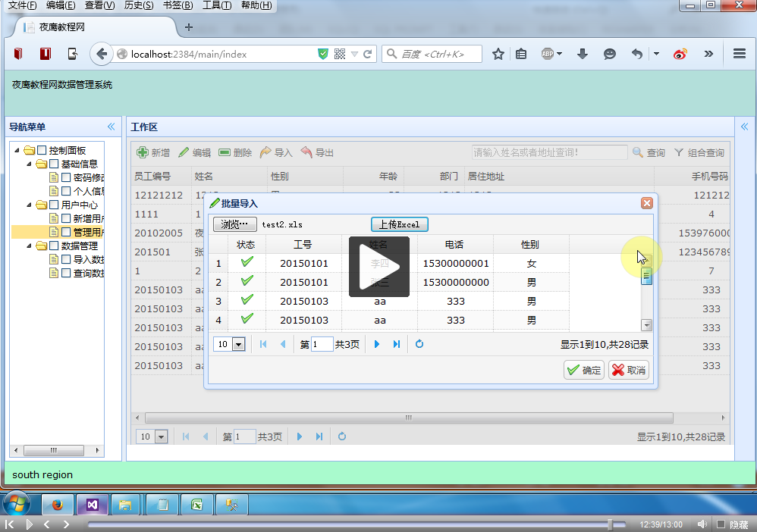
Task: Open page size dropdown in dialog
Action: 239,345
